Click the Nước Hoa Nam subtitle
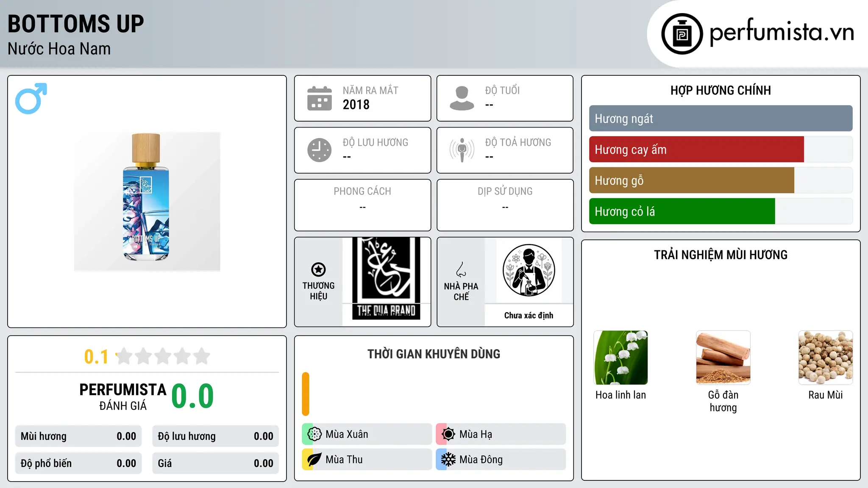The image size is (868, 488). click(59, 49)
